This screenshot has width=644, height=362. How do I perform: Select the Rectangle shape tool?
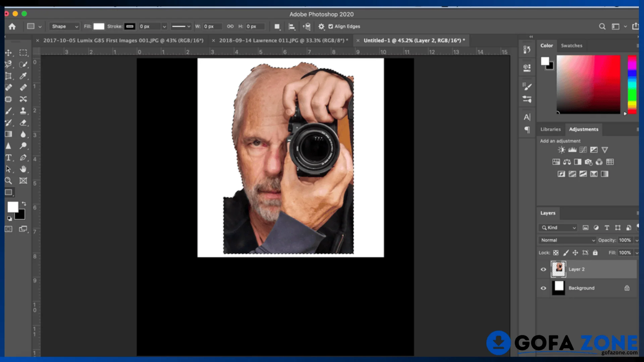pyautogui.click(x=8, y=192)
